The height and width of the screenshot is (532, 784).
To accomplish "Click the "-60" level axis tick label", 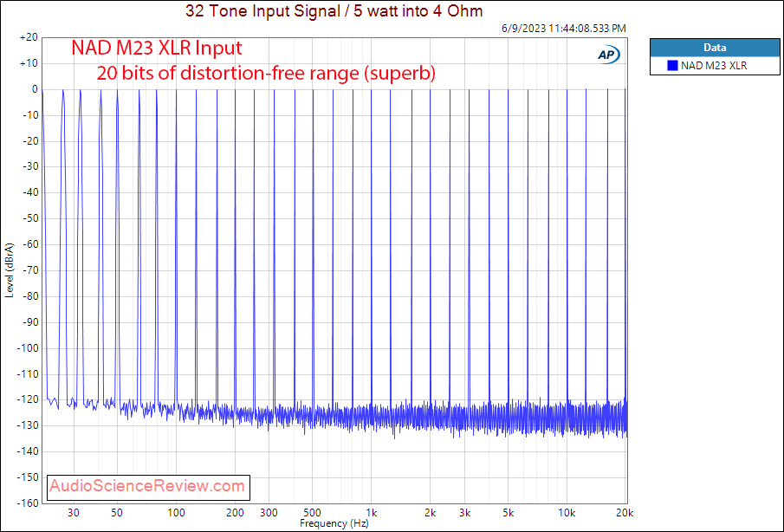I will pos(30,244).
